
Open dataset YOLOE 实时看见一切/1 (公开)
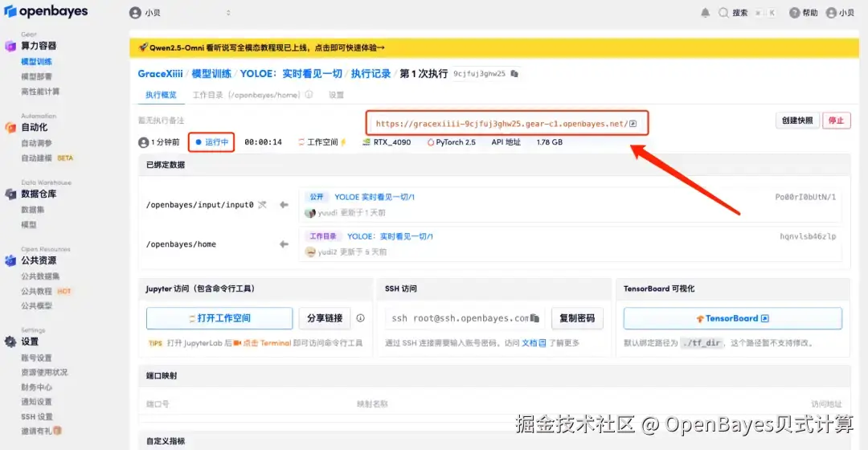[375, 197]
